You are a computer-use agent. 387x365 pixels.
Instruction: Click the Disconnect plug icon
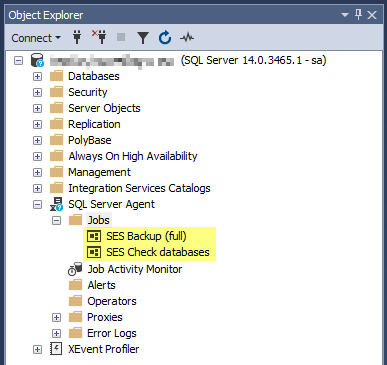[x=99, y=37]
